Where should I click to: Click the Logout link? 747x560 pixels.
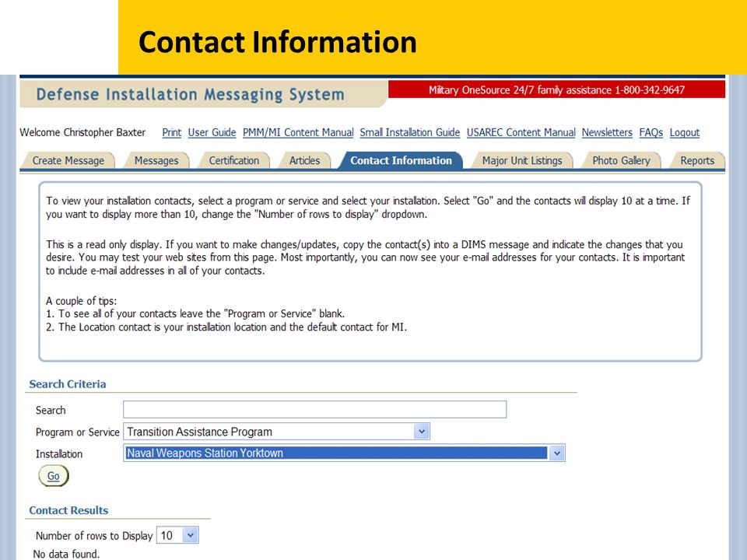click(685, 132)
